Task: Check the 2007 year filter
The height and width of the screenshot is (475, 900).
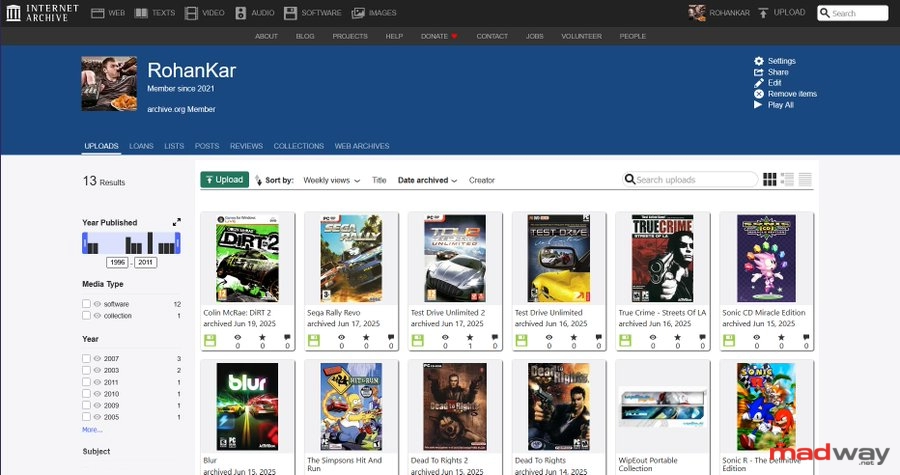Action: (x=86, y=359)
